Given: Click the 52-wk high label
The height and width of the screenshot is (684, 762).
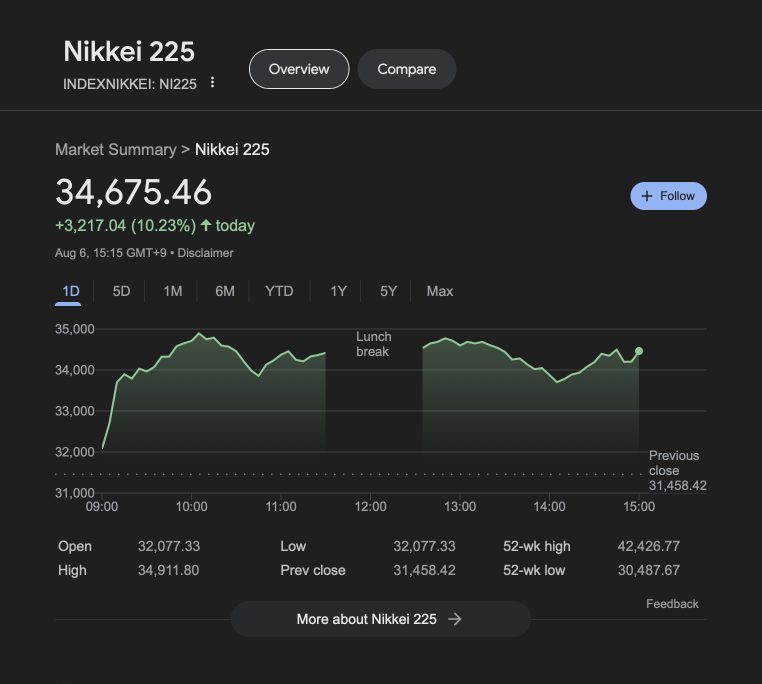Looking at the screenshot, I should pyautogui.click(x=537, y=546).
